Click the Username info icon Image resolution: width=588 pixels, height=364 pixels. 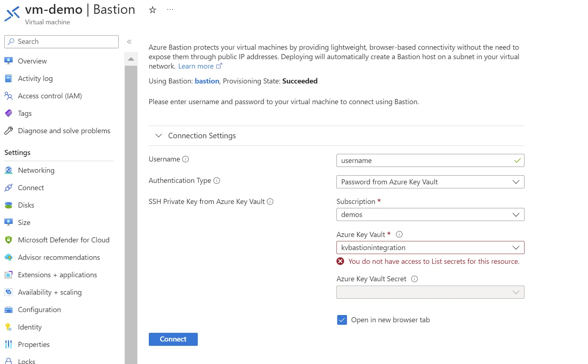[x=185, y=159]
